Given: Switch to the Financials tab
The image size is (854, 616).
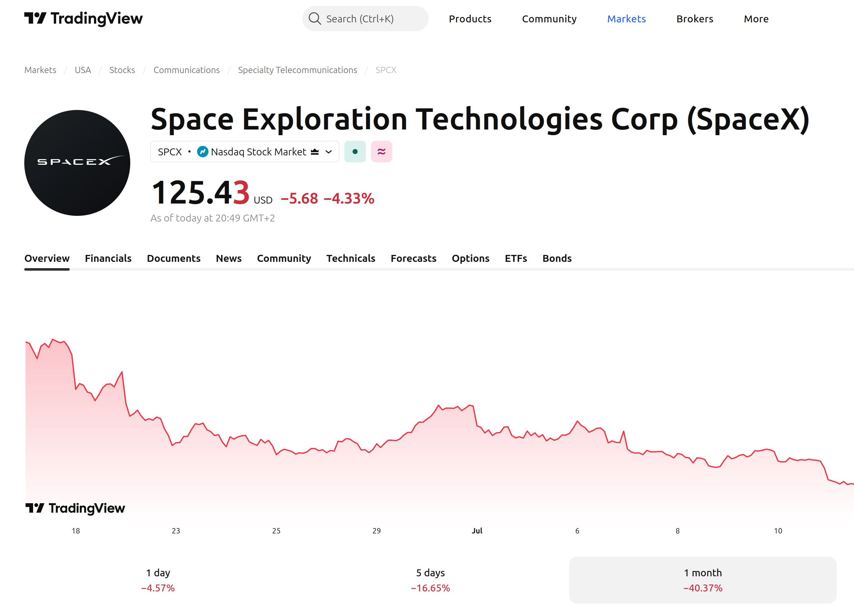Looking at the screenshot, I should [108, 258].
